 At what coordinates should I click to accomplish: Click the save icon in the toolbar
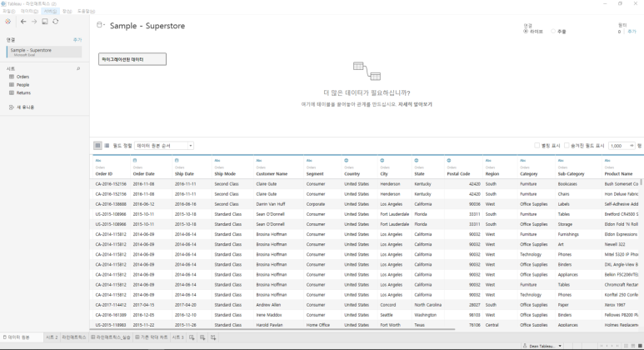tap(45, 22)
